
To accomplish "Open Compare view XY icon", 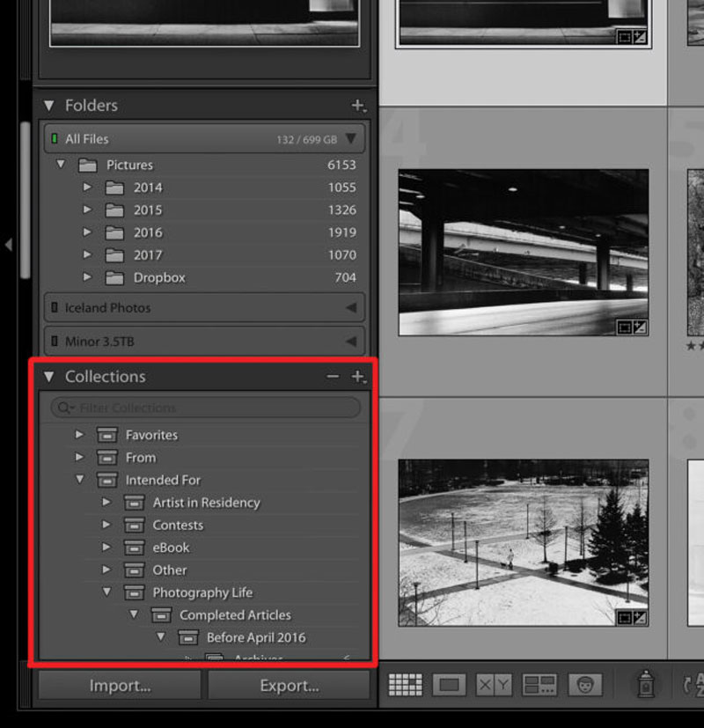I will (x=495, y=685).
